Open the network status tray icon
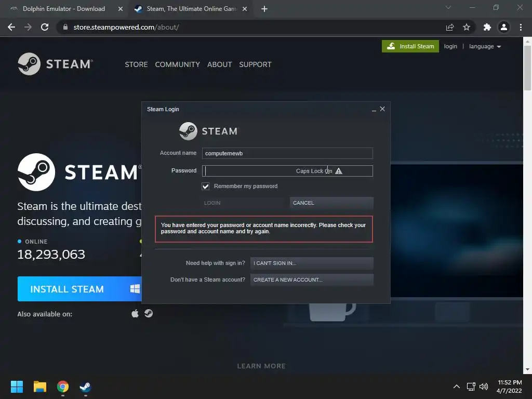 [x=471, y=387]
